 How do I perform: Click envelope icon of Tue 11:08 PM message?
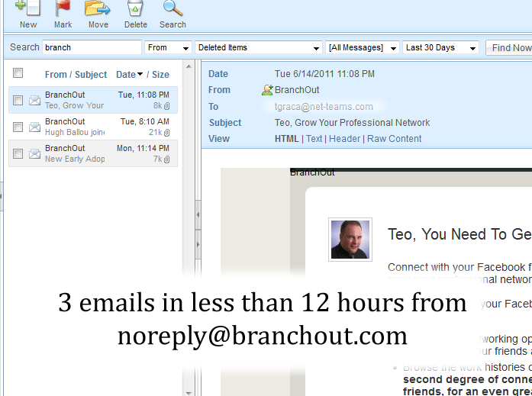(x=34, y=101)
